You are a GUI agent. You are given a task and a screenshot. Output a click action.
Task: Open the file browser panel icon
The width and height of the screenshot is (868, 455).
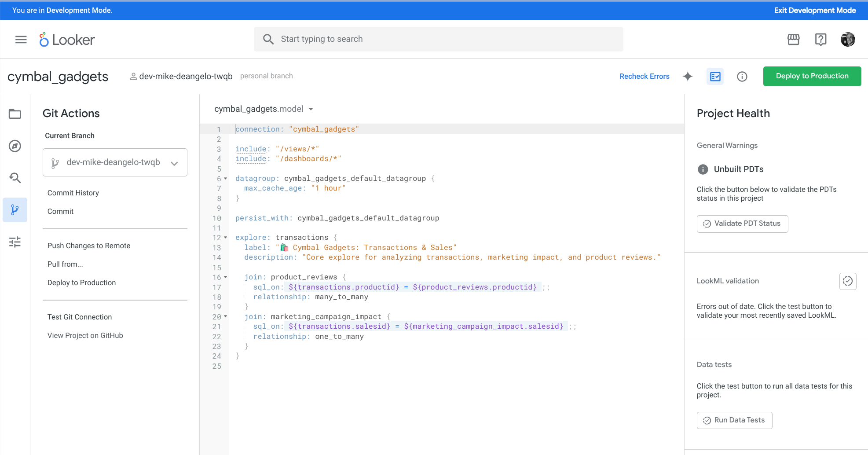click(x=15, y=114)
